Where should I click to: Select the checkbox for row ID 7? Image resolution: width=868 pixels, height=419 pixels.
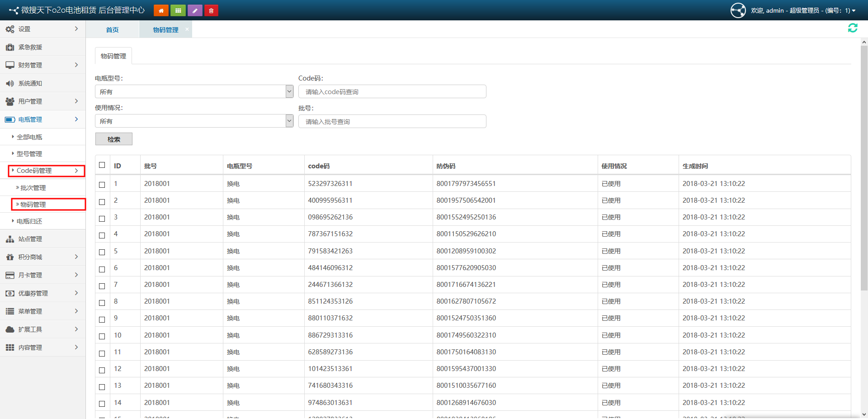(102, 286)
